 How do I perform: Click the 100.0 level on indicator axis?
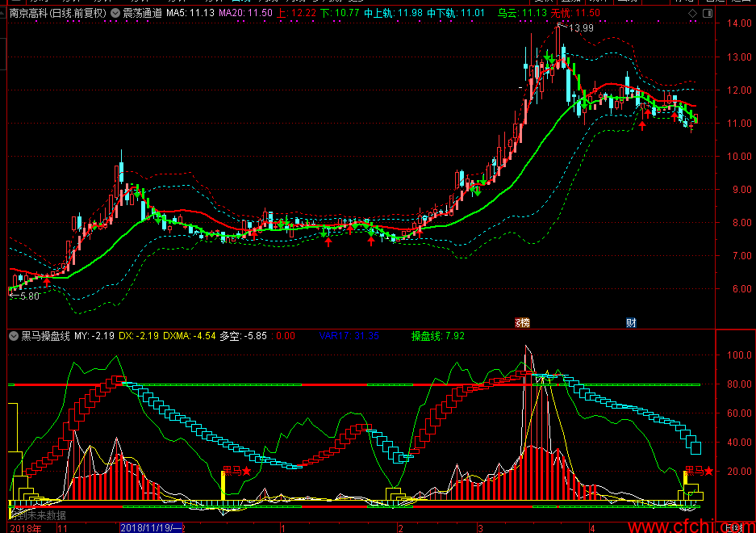click(739, 355)
